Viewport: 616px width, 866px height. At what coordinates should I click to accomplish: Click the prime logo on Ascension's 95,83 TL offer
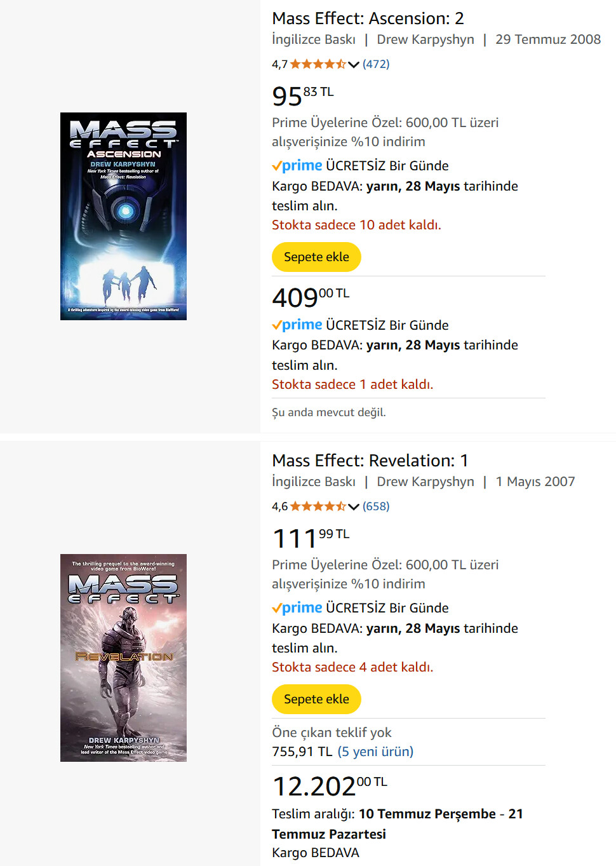(x=297, y=166)
